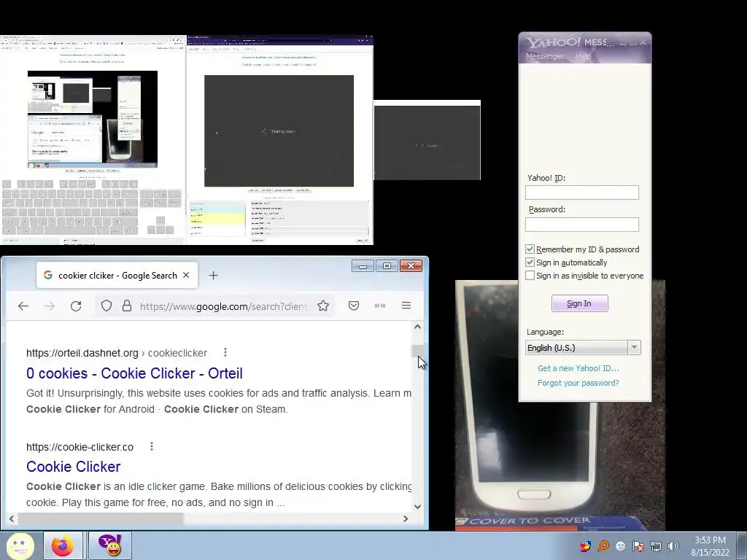The image size is (747, 560).
Task: Click the horizontal scrollbar right arrow
Action: pos(406,518)
